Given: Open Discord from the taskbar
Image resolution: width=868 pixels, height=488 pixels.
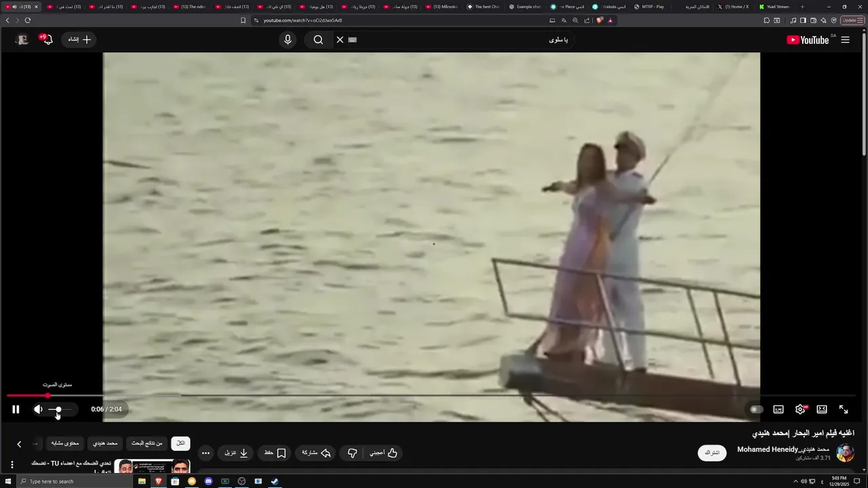Looking at the screenshot, I should coord(208,481).
